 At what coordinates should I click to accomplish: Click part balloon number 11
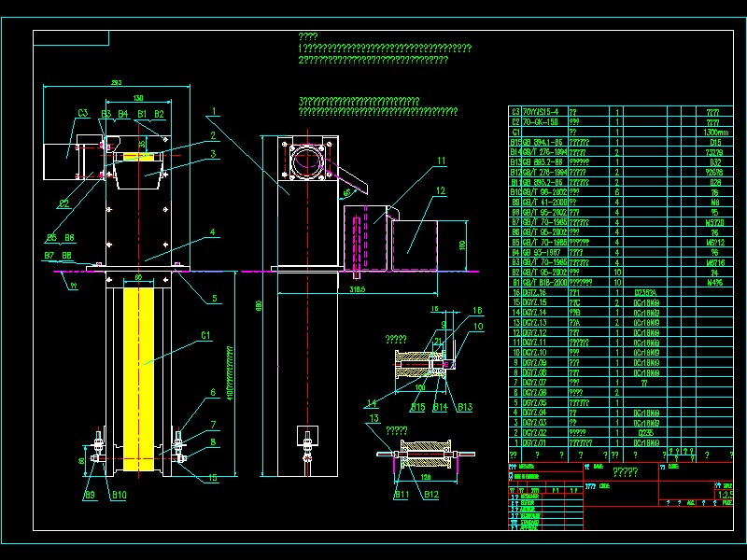(x=441, y=161)
